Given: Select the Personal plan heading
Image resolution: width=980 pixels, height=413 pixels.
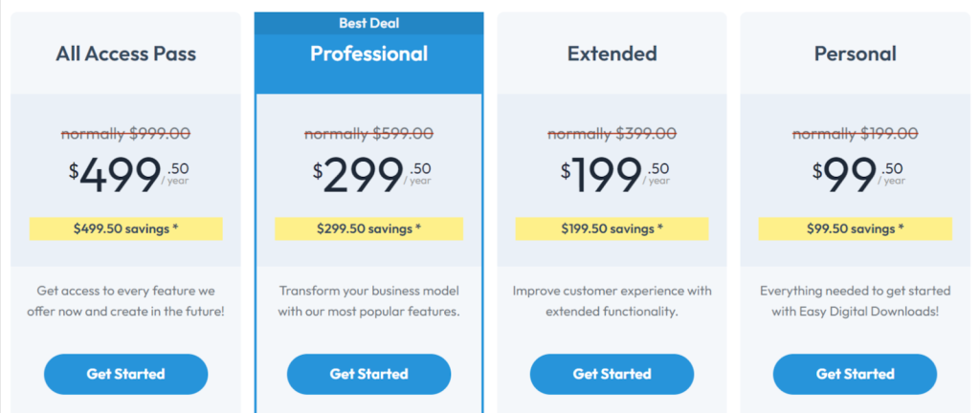Looking at the screenshot, I should pos(855,54).
